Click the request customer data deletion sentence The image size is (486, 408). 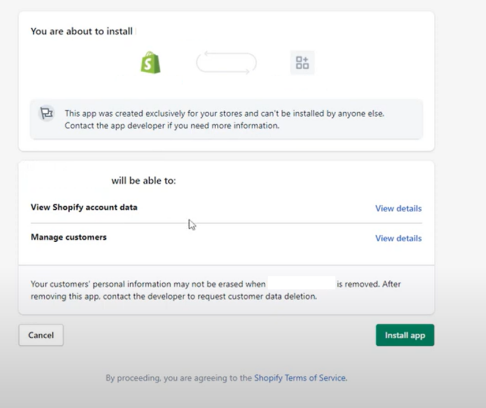174,296
